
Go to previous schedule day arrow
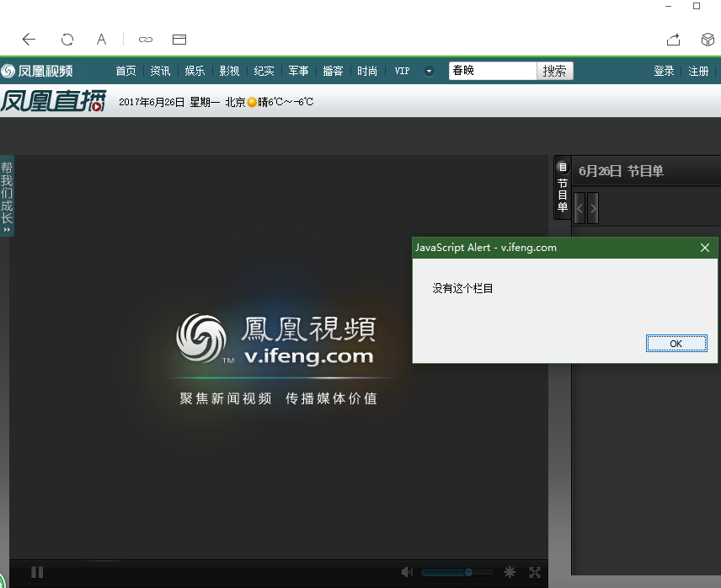[579, 208]
